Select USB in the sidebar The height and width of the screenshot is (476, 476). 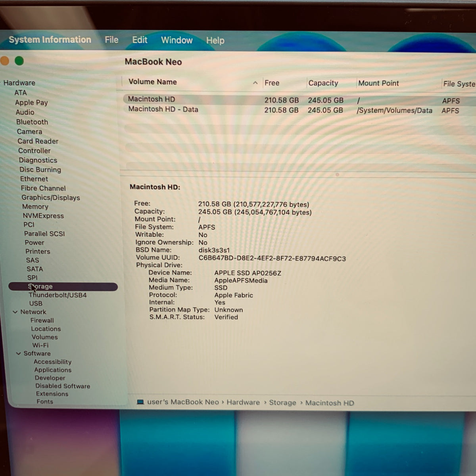[36, 303]
